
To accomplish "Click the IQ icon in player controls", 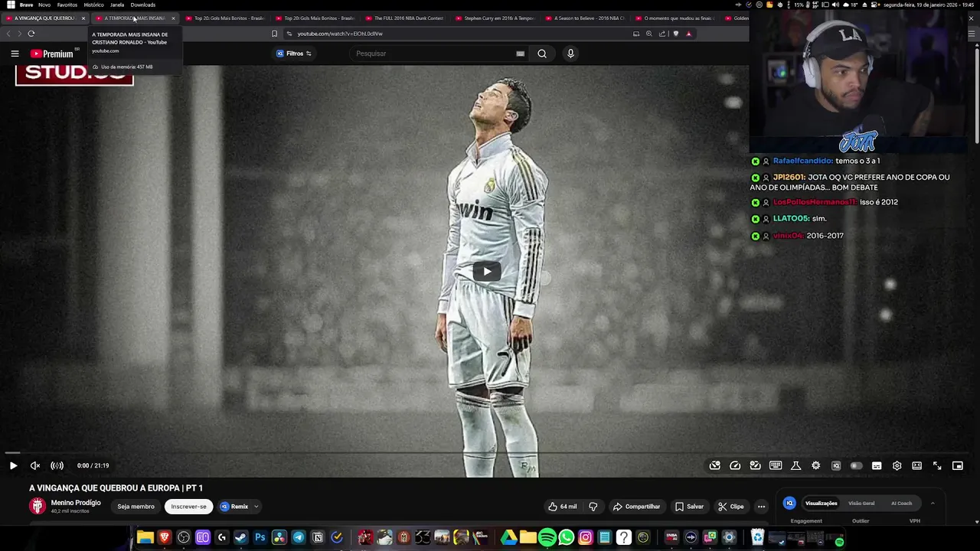I will (836, 465).
